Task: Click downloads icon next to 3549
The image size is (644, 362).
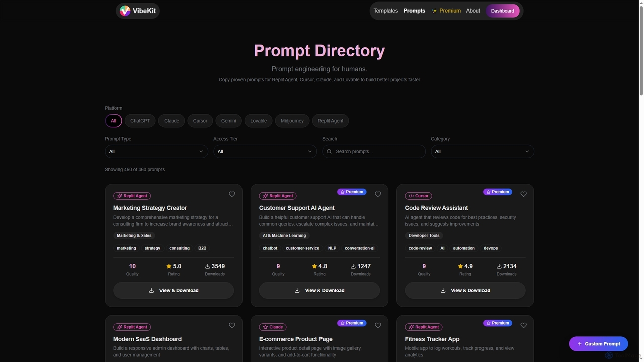Action: pyautogui.click(x=207, y=266)
